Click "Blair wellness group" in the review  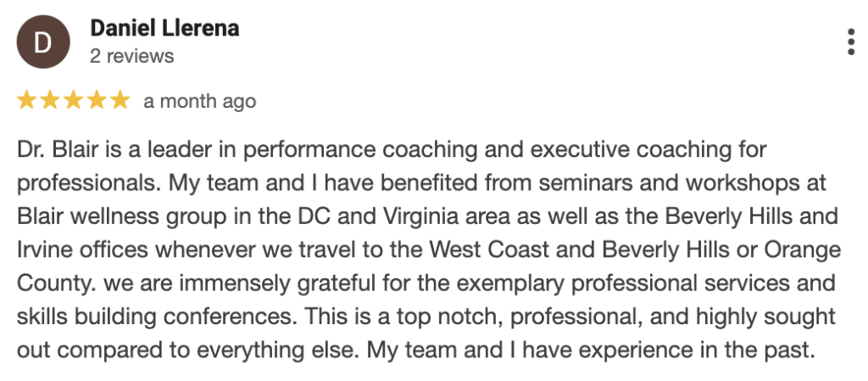(122, 217)
